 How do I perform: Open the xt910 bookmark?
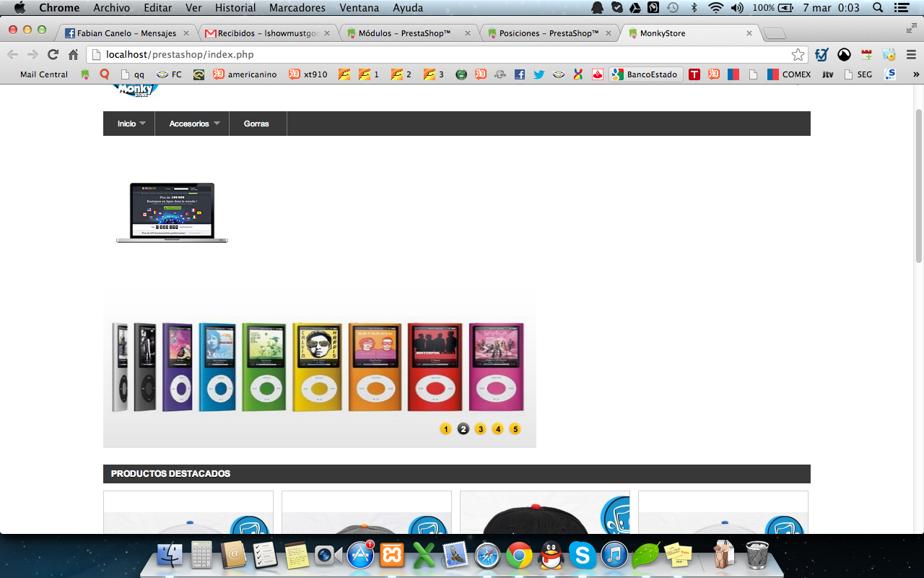point(308,74)
